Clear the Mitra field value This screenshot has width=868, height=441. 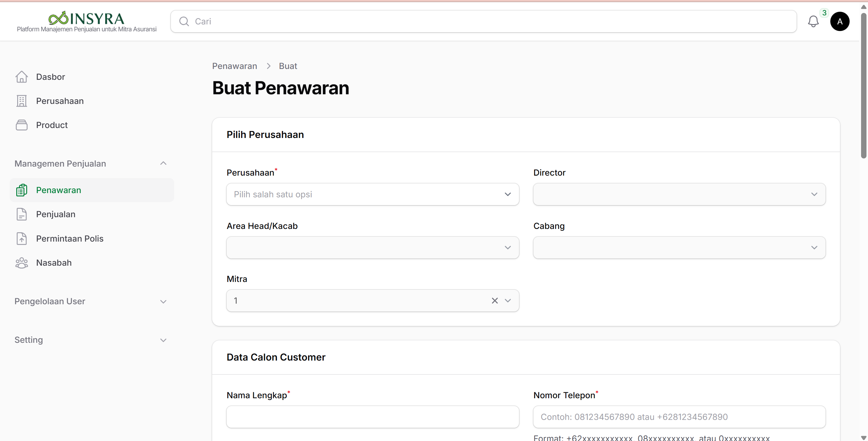pos(495,301)
